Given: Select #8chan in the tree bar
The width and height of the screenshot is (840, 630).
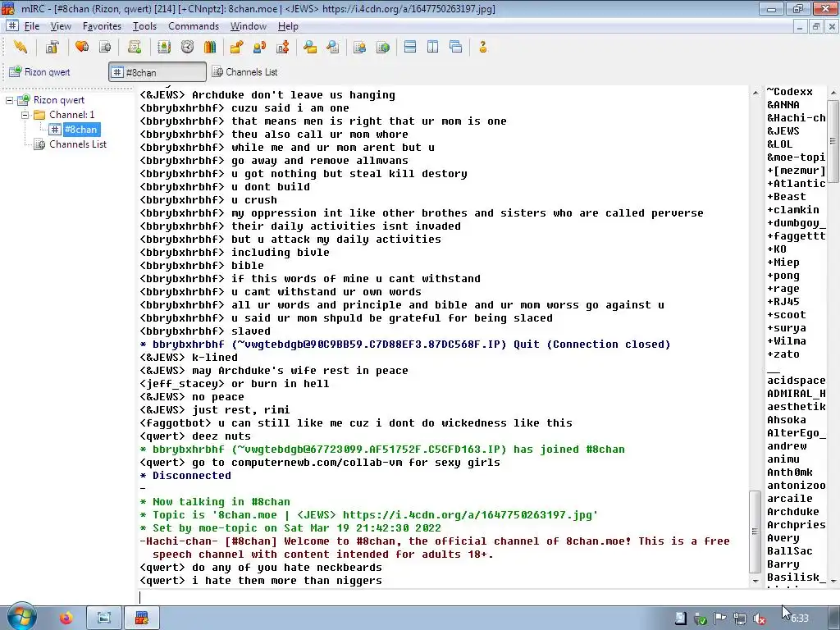Looking at the screenshot, I should coord(80,130).
